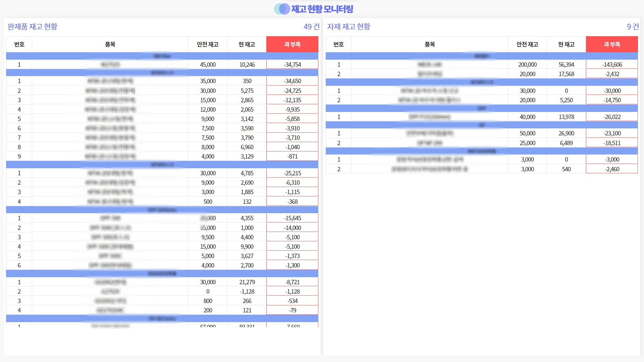The width and height of the screenshot is (644, 362).
Task: Click the -368 shortage value
Action: tap(292, 201)
